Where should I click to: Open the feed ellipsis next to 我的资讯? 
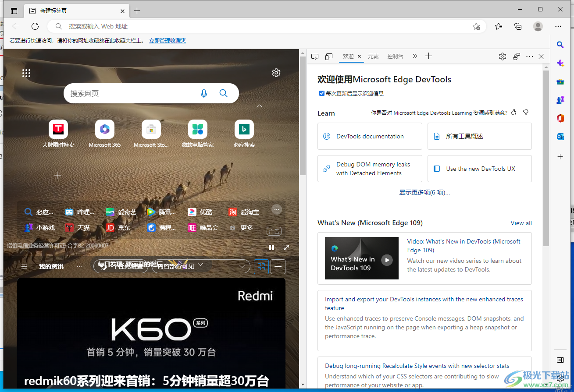tap(79, 266)
